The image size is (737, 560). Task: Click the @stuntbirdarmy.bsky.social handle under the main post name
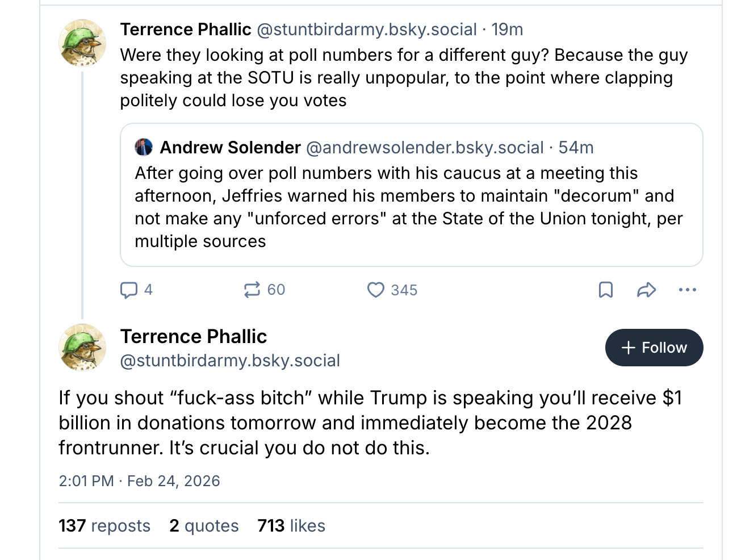(230, 361)
